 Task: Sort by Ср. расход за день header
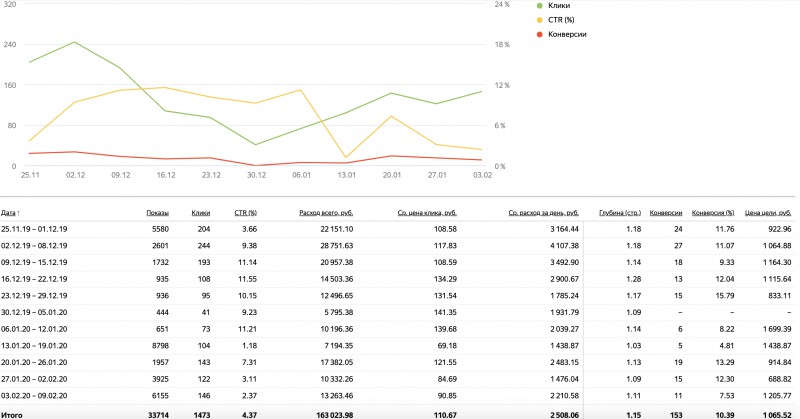click(543, 213)
